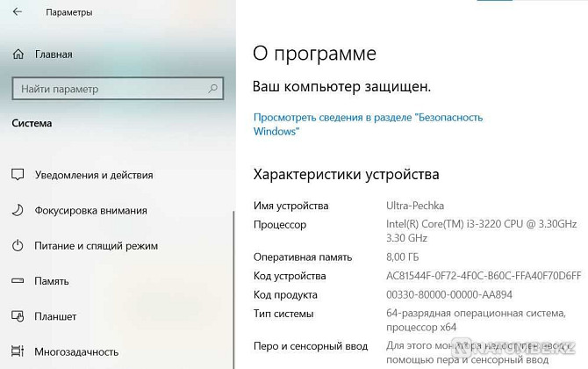Click the Power and sleep icon
Image resolution: width=588 pixels, height=369 pixels.
tap(18, 246)
